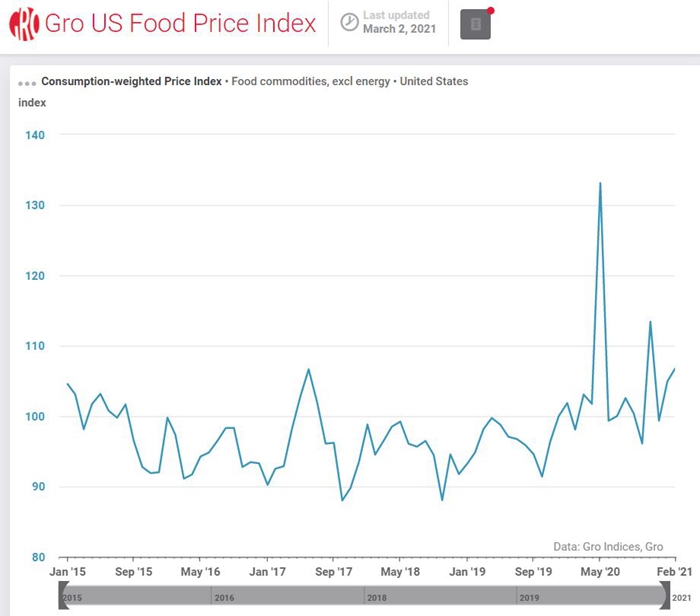Click the left handle of the time range slider
Image resolution: width=700 pixels, height=616 pixels.
[x=61, y=597]
